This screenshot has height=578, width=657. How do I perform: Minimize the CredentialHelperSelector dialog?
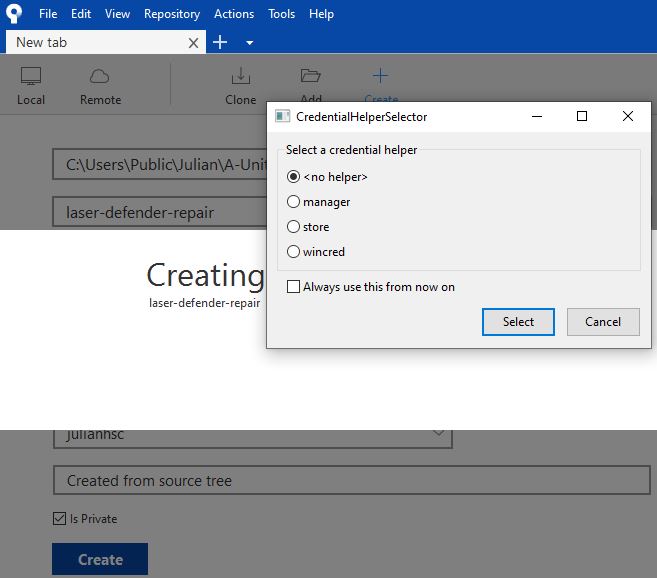537,117
